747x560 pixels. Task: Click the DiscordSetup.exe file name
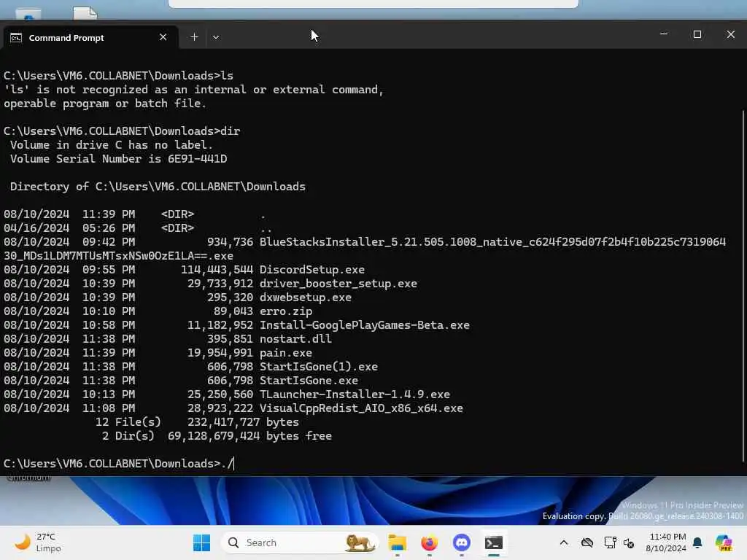312,270
